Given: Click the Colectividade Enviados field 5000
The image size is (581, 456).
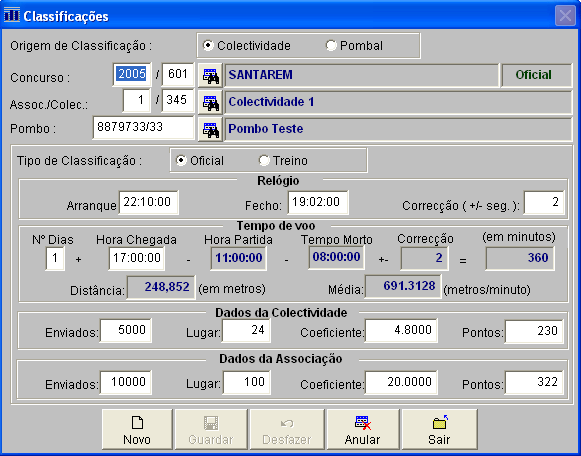Looking at the screenshot, I should pos(126,330).
